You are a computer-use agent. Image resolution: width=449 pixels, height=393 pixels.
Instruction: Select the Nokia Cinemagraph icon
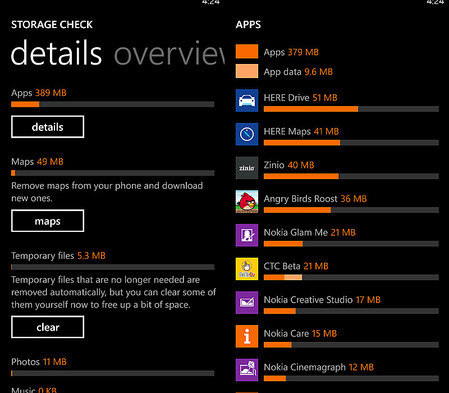click(247, 370)
